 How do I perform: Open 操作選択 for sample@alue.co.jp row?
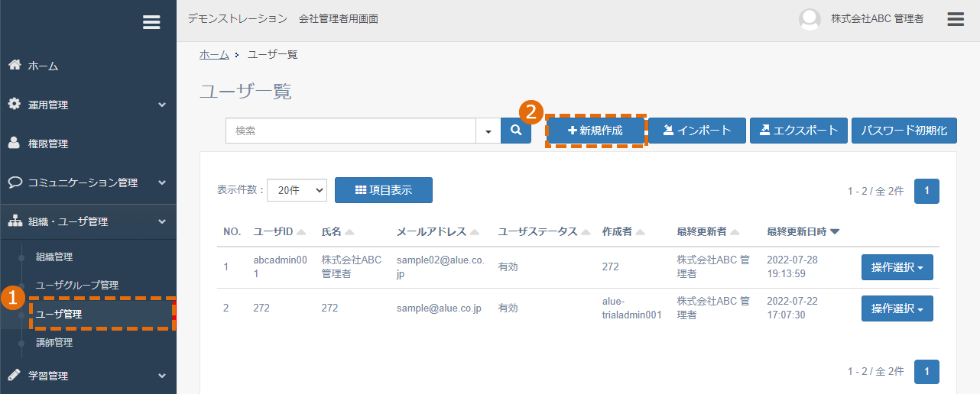coord(897,308)
